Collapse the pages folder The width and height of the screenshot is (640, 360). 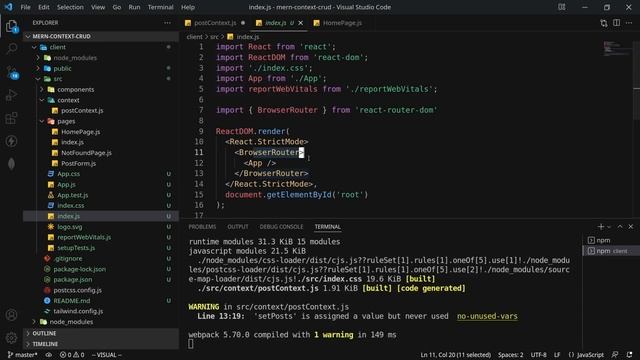click(101, 121)
